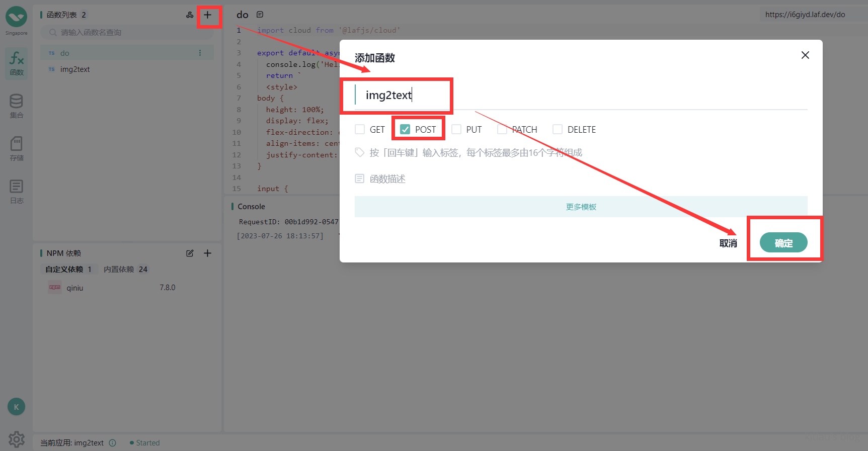The height and width of the screenshot is (451, 868).
Task: Open the 函数 functions sidebar section
Action: click(17, 63)
